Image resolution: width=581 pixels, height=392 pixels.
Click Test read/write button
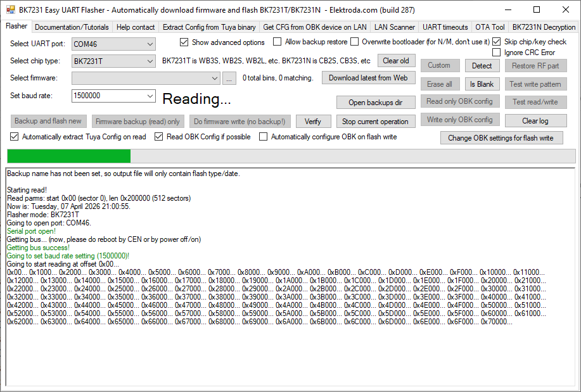click(x=535, y=102)
